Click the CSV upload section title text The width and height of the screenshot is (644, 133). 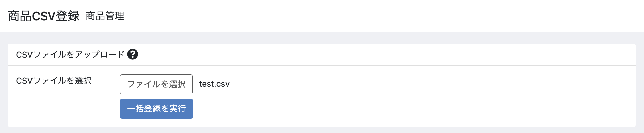(x=70, y=55)
